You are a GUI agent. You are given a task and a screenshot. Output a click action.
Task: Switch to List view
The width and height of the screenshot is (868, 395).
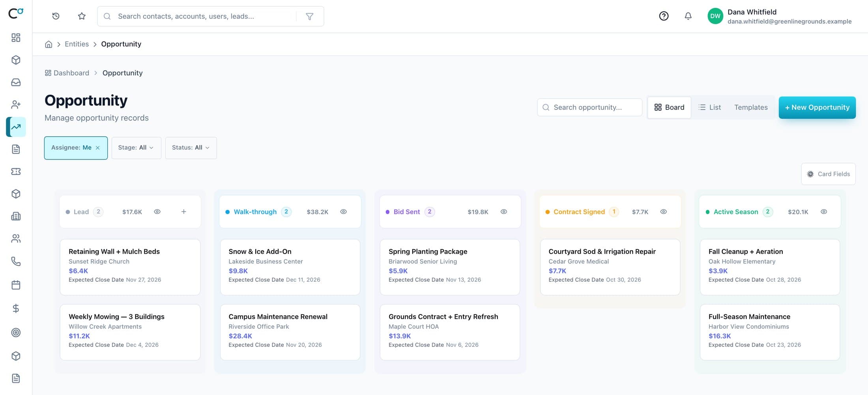coord(709,107)
